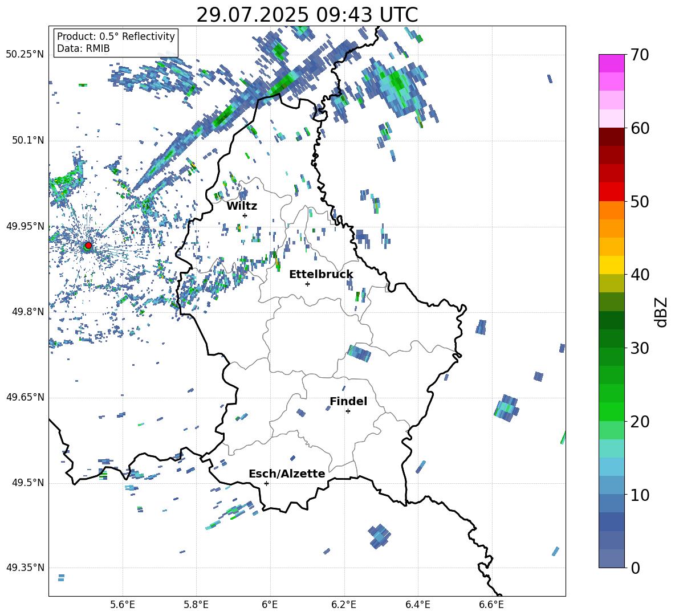Click the 49.95°N latitude label
The image size is (675, 616).
tap(25, 226)
